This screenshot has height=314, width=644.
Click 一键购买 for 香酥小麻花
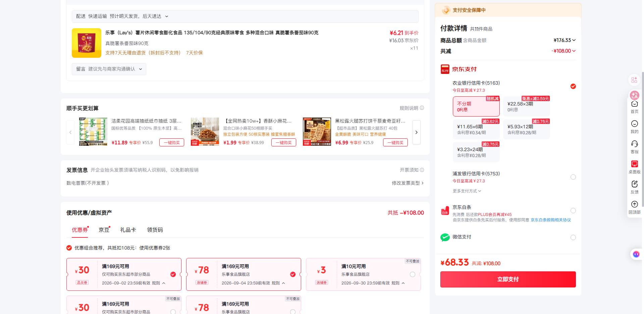[x=284, y=142]
